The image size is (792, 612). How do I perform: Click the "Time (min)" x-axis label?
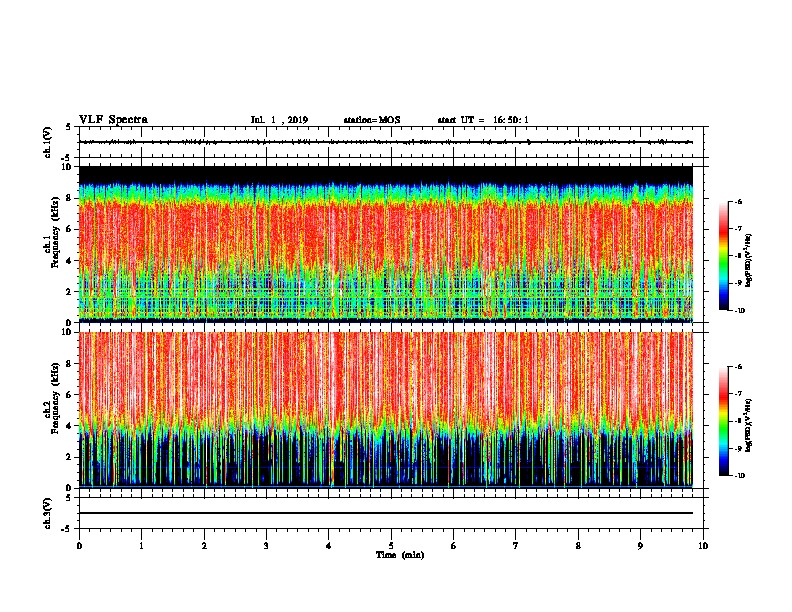400,555
